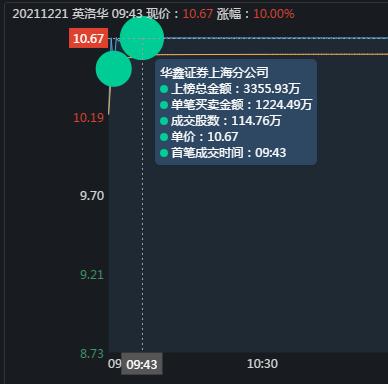Click the smaller green trade bubble

click(114, 69)
